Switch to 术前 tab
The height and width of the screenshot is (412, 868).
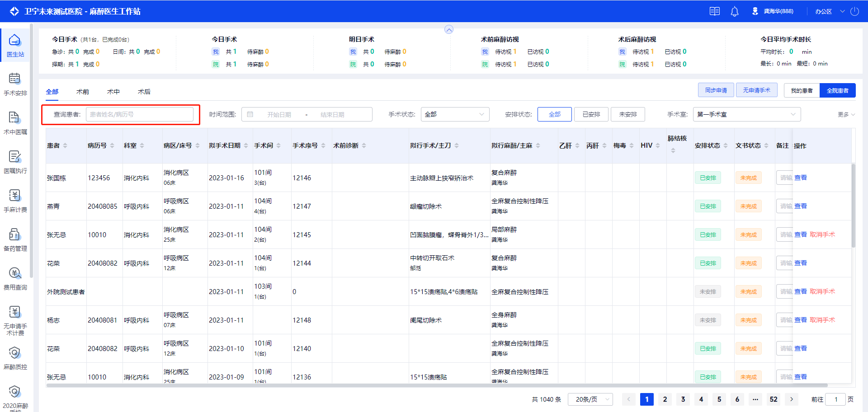coord(83,92)
